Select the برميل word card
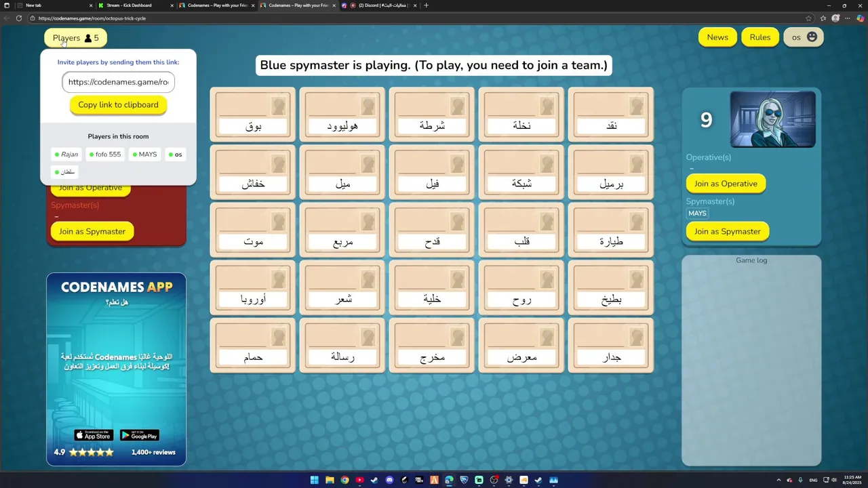Screen dimensions: 868x488 611,172
